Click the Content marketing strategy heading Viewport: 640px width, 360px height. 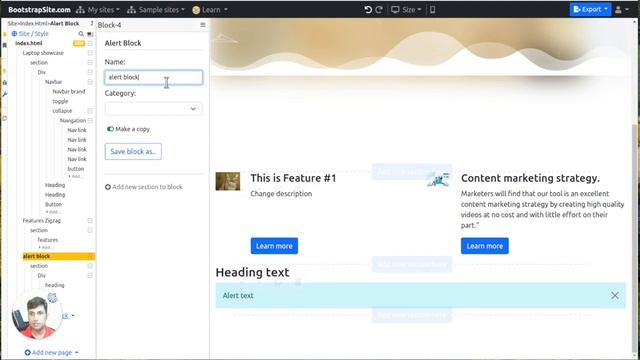coord(530,178)
